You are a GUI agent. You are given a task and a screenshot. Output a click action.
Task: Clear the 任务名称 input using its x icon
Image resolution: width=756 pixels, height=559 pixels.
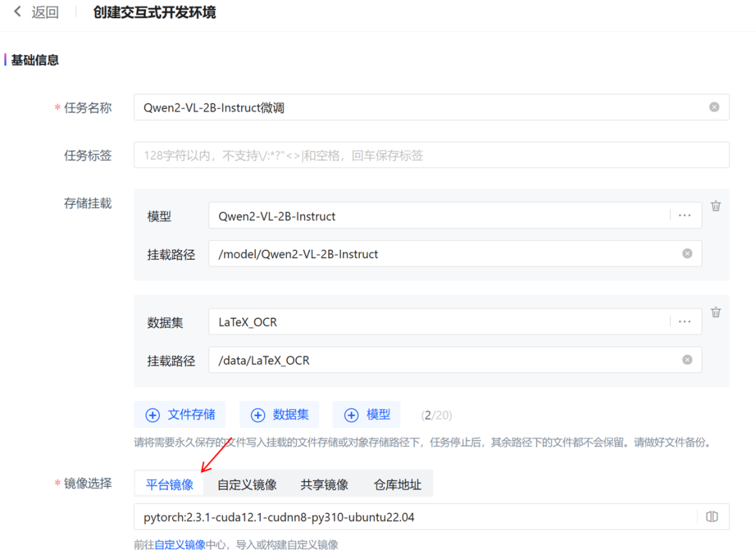coord(714,107)
